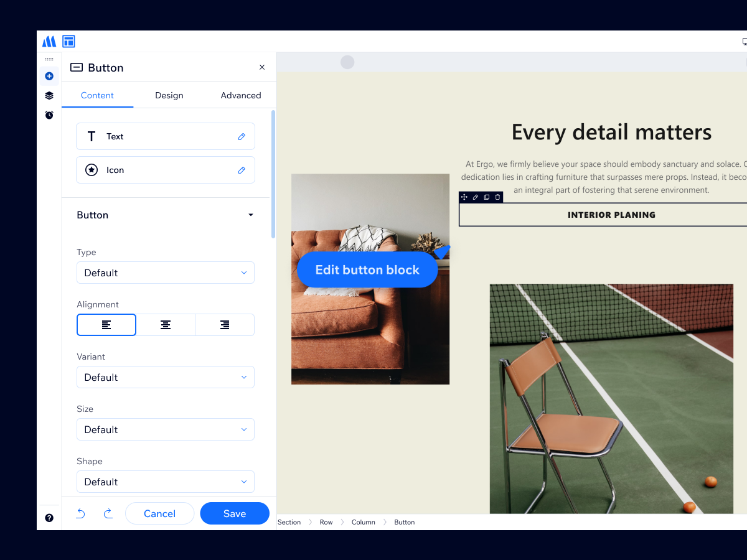Open the Type dropdown
Viewport: 747px width, 560px height.
point(166,273)
